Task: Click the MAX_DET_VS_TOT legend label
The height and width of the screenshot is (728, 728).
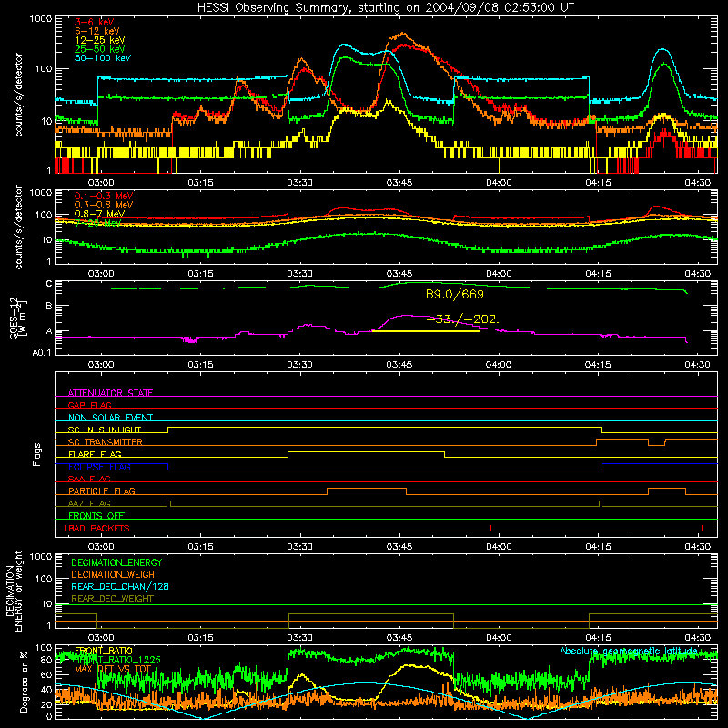Action: (x=113, y=669)
